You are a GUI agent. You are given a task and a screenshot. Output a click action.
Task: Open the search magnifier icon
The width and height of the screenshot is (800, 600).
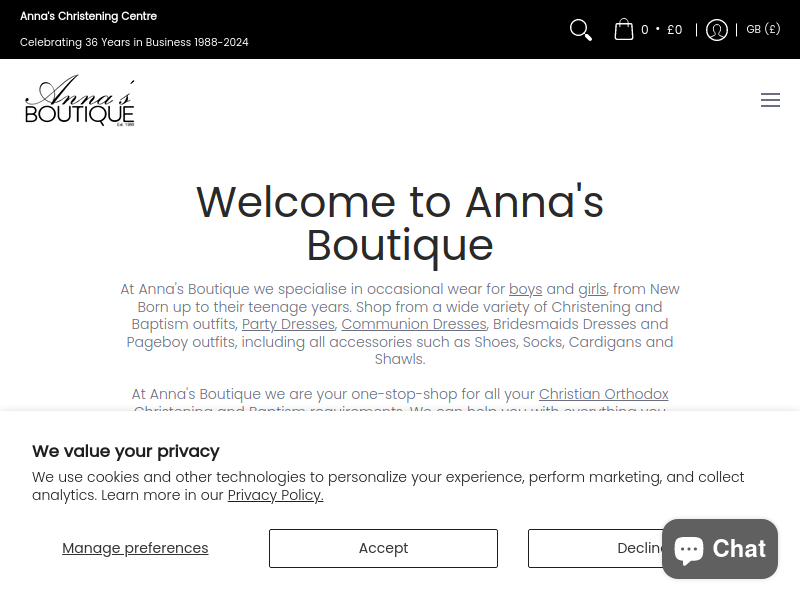pyautogui.click(x=581, y=30)
